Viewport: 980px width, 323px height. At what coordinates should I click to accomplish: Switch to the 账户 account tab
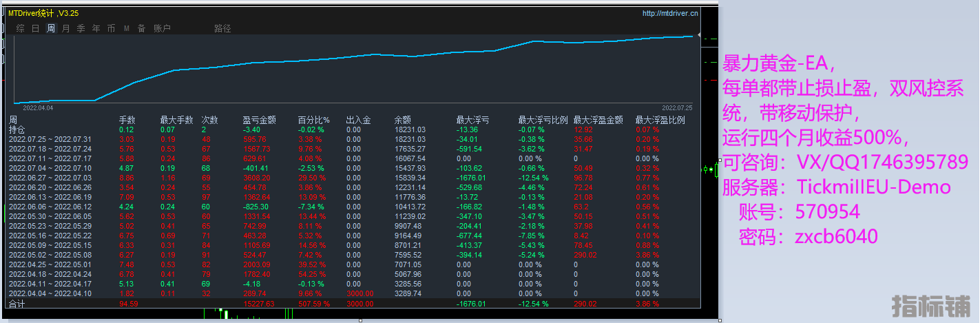(162, 28)
